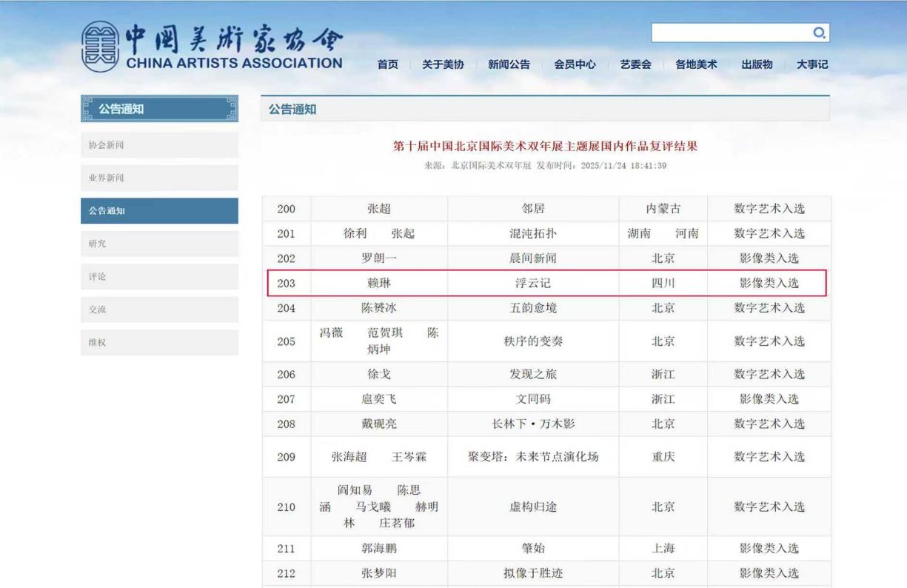Go to 新闻公告 in top navigation
The image size is (907, 588).
(509, 64)
